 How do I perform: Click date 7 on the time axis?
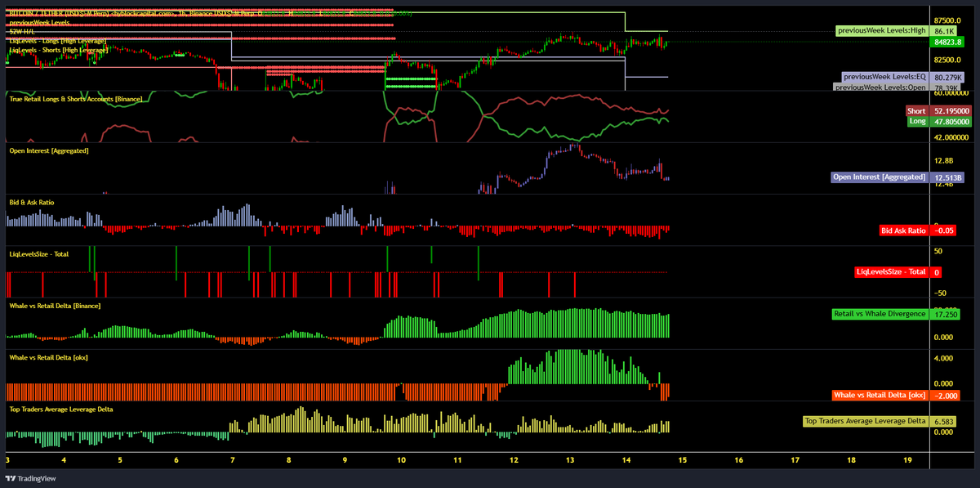tap(233, 460)
